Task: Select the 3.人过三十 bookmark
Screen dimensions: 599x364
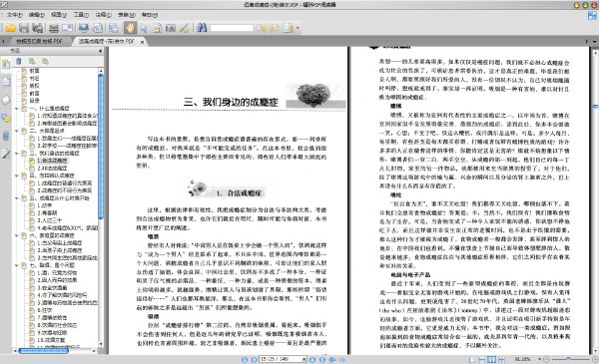Action: (x=49, y=220)
